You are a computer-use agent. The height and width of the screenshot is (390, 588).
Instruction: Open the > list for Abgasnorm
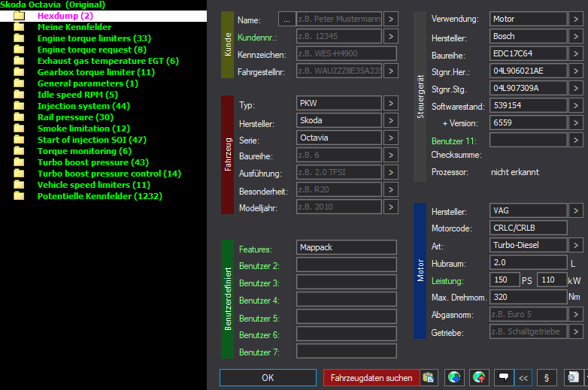pyautogui.click(x=576, y=314)
